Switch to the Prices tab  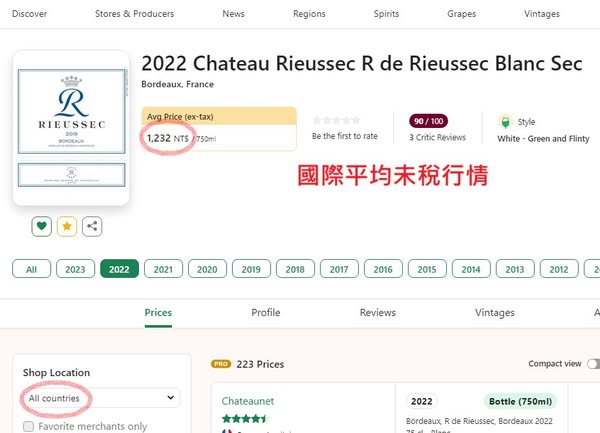[x=158, y=313]
